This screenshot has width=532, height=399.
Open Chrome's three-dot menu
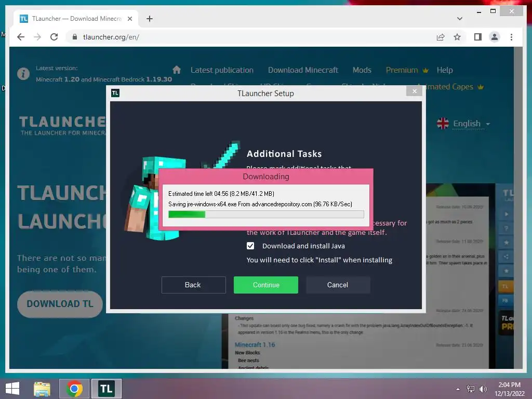(x=511, y=37)
